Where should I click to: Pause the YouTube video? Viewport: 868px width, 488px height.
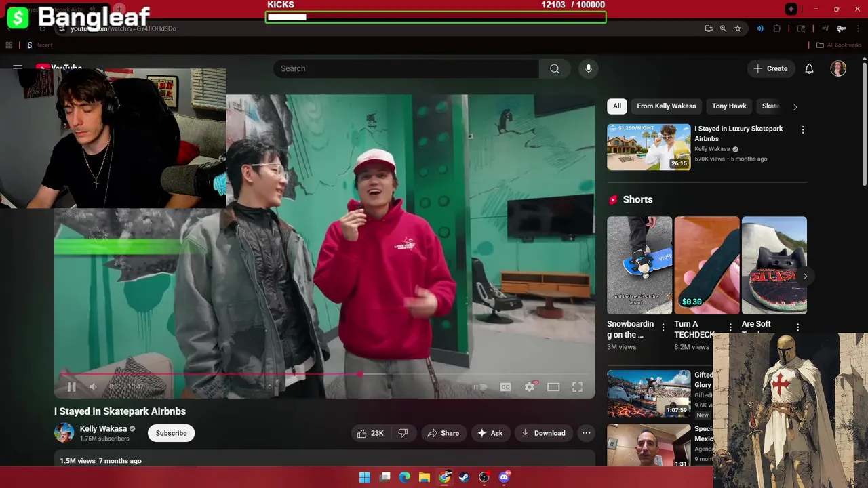[71, 387]
